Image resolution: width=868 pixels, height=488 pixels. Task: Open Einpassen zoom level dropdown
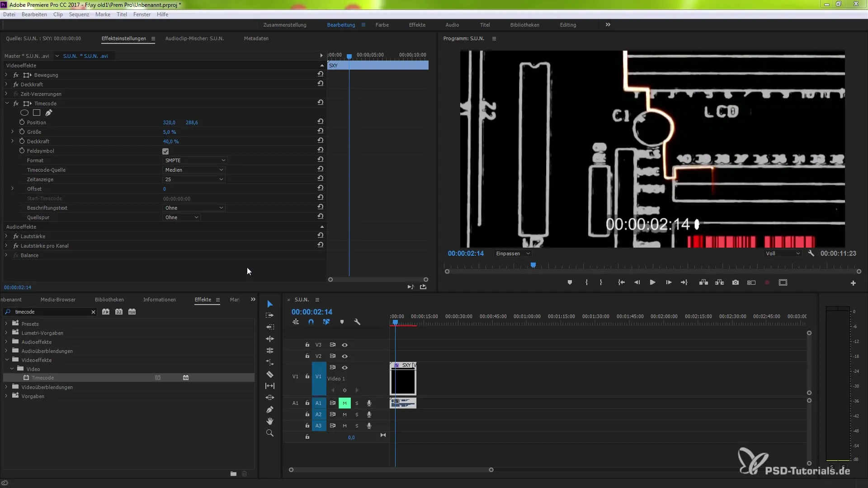click(x=513, y=253)
